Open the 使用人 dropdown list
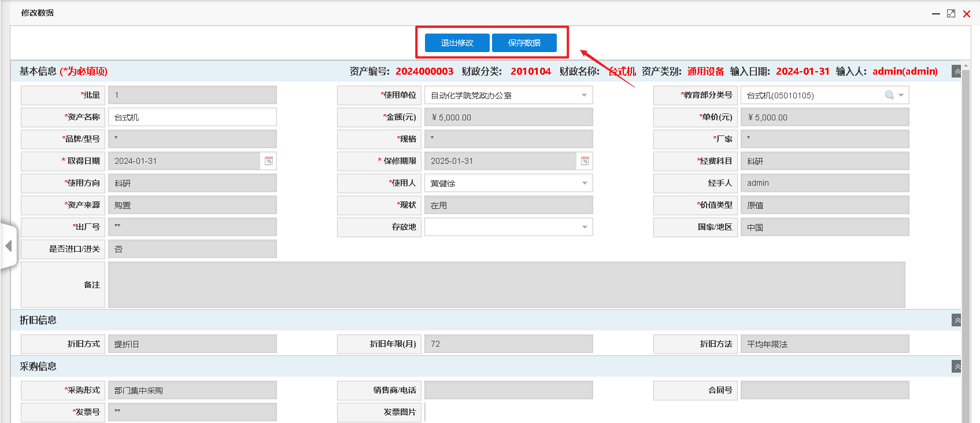The height and width of the screenshot is (423, 980). coord(585,183)
